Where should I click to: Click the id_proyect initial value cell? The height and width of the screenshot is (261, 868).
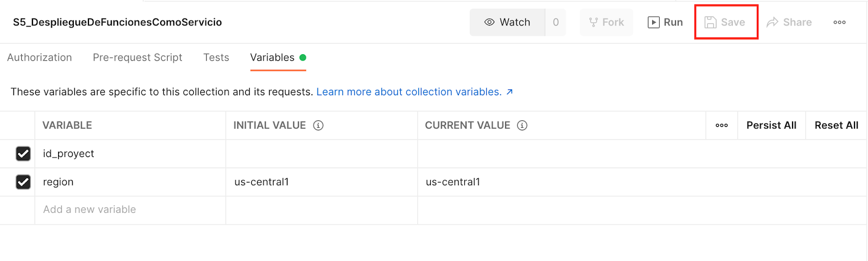tap(322, 154)
